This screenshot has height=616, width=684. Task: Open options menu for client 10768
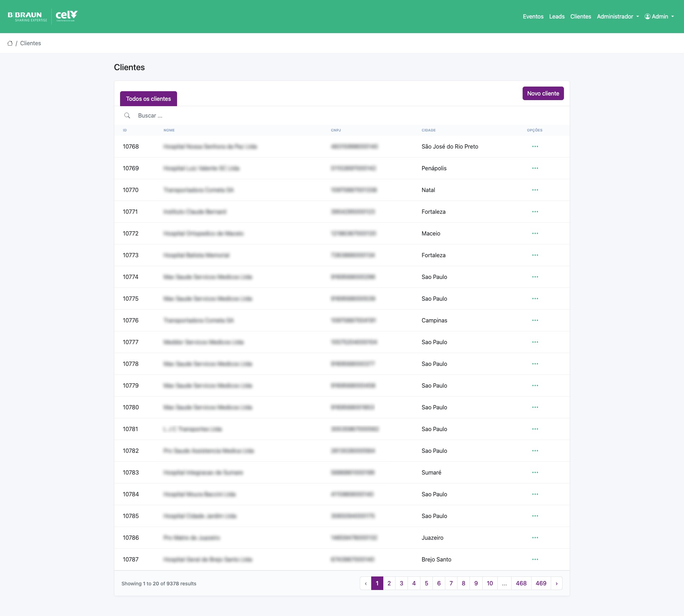pyautogui.click(x=535, y=146)
